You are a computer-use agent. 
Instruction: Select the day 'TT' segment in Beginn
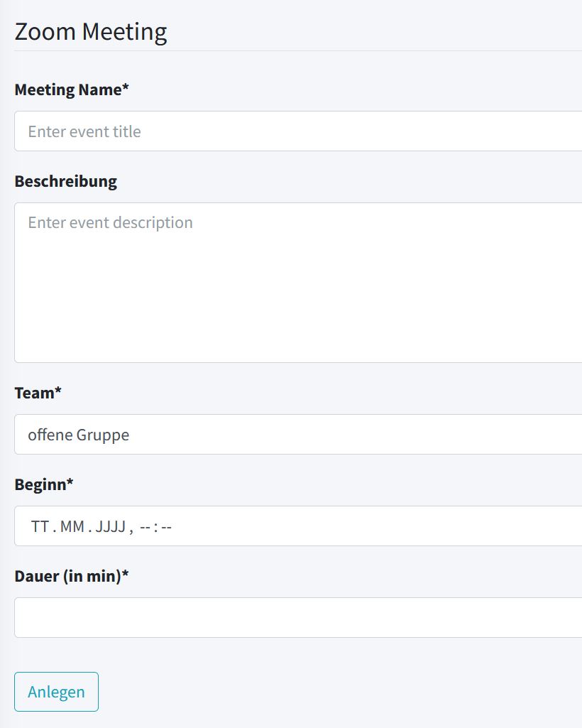click(40, 527)
